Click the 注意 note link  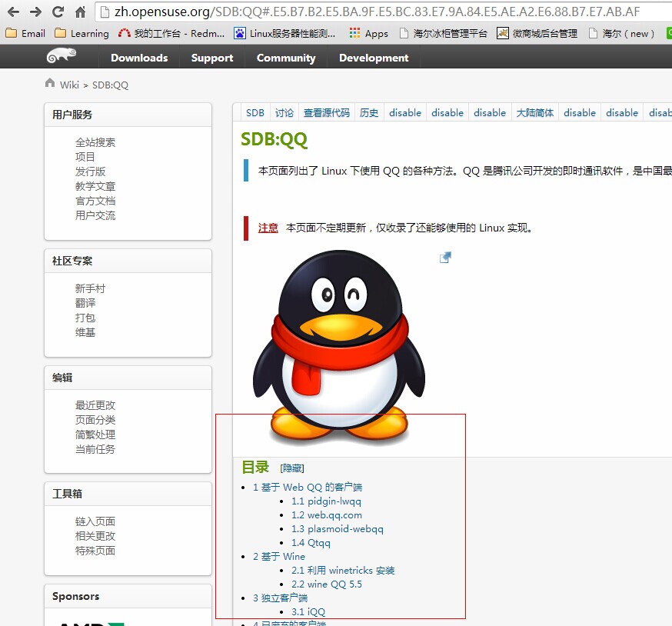click(268, 228)
